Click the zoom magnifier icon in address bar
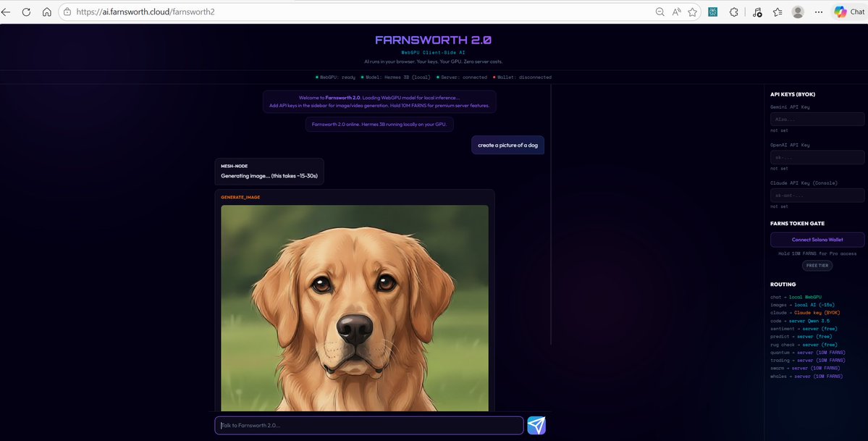 tap(659, 12)
